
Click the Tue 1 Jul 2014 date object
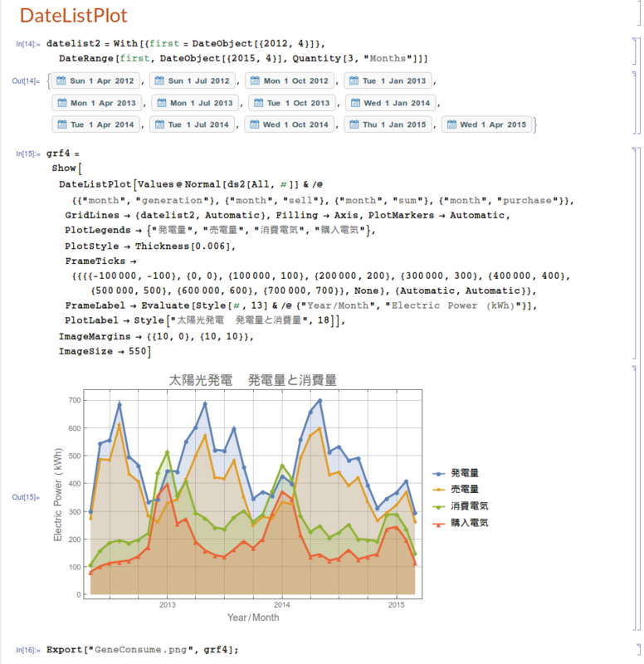click(193, 124)
